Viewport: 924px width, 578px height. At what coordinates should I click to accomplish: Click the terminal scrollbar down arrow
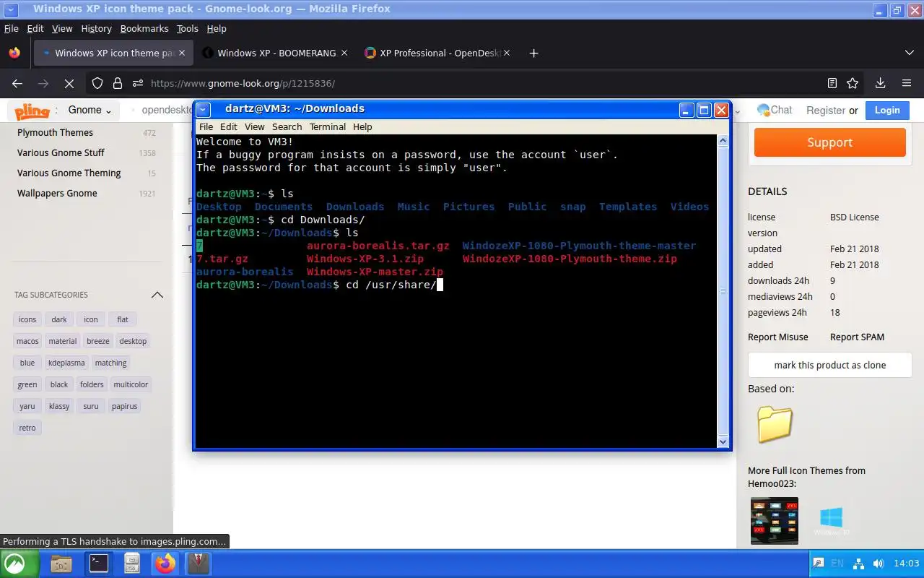[723, 441]
